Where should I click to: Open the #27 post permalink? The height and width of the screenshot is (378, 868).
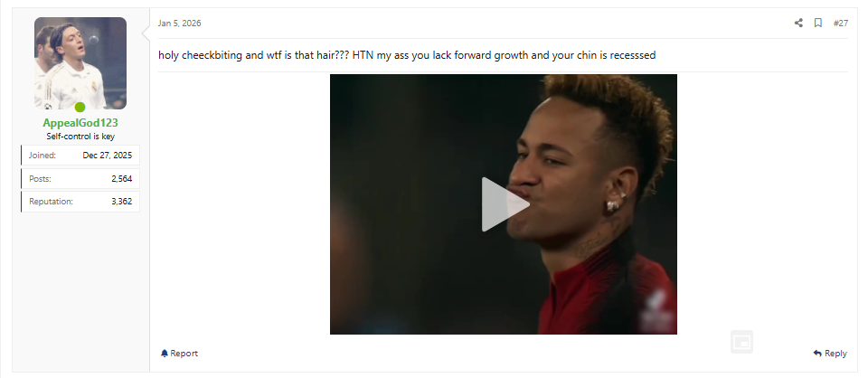point(840,23)
